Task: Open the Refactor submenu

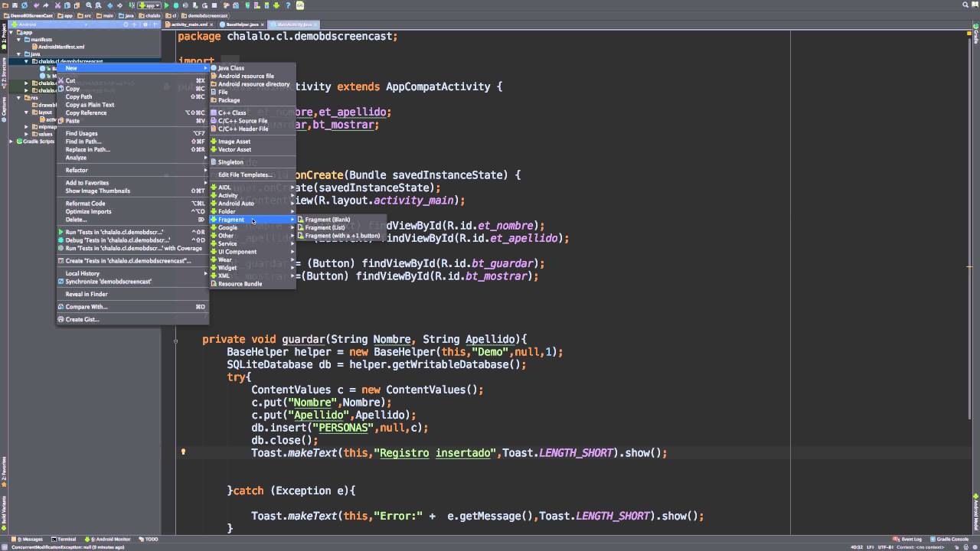Action: [x=132, y=170]
